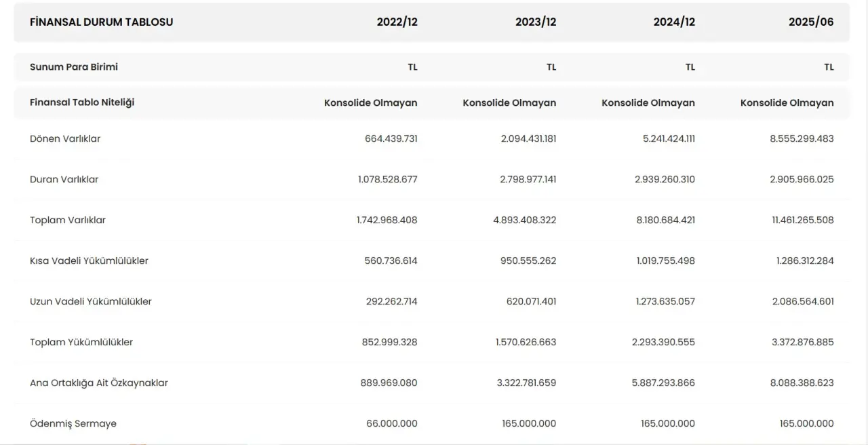Click the 2024/12 Toplam Yükümlülükler value 2.293.390.555
The width and height of the screenshot is (868, 445).
tap(663, 342)
